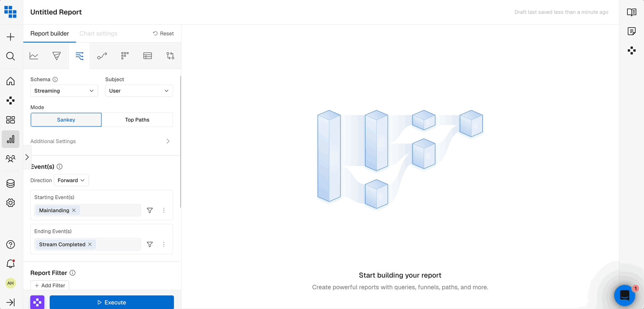This screenshot has height=309, width=644.
Task: Open the Subject dropdown showing User
Action: coord(139,91)
